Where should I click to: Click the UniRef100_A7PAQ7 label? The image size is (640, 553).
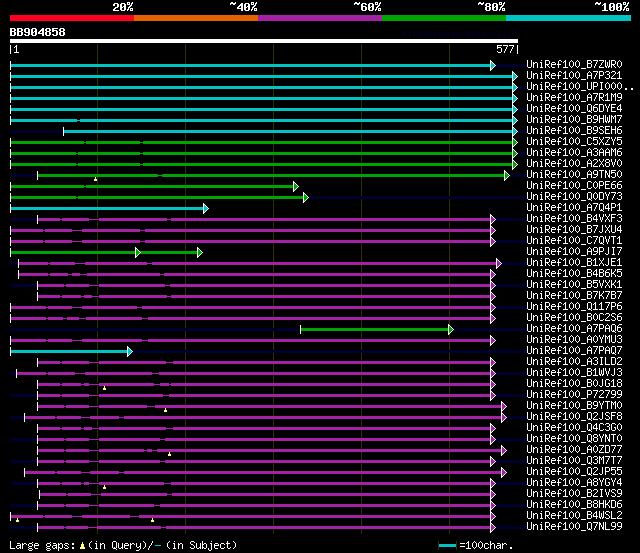click(x=574, y=351)
